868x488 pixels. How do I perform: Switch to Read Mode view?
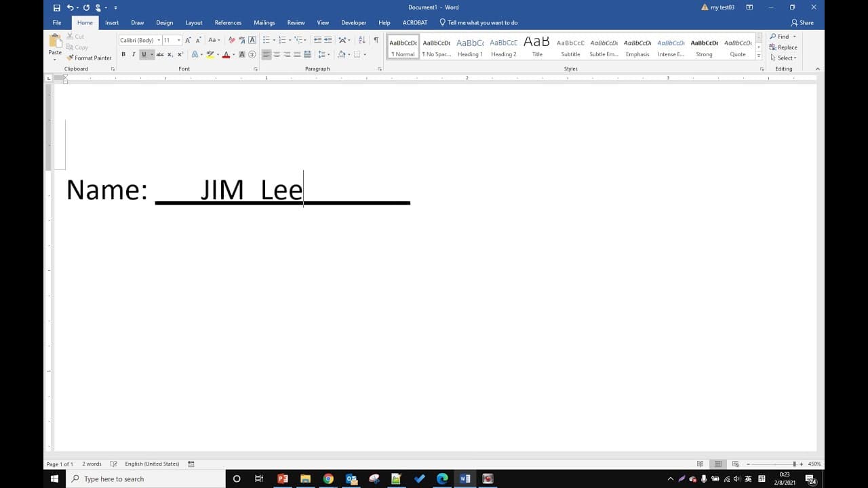pos(701,464)
